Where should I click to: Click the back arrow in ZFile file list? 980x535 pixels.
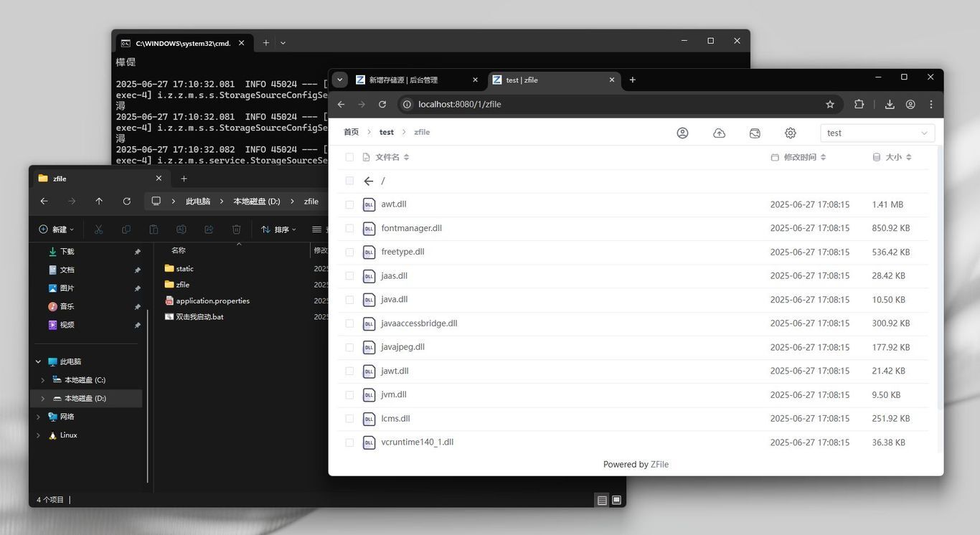(x=368, y=181)
